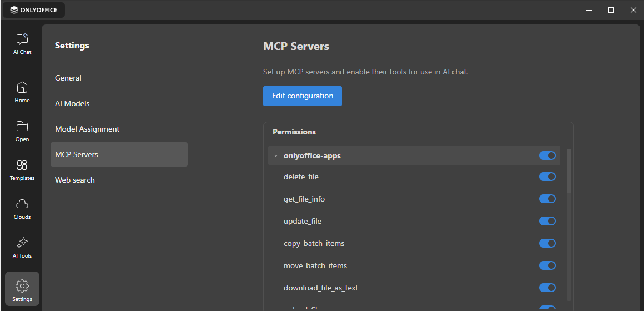Click the get_file_info label
This screenshot has height=311, width=644.
coord(304,199)
